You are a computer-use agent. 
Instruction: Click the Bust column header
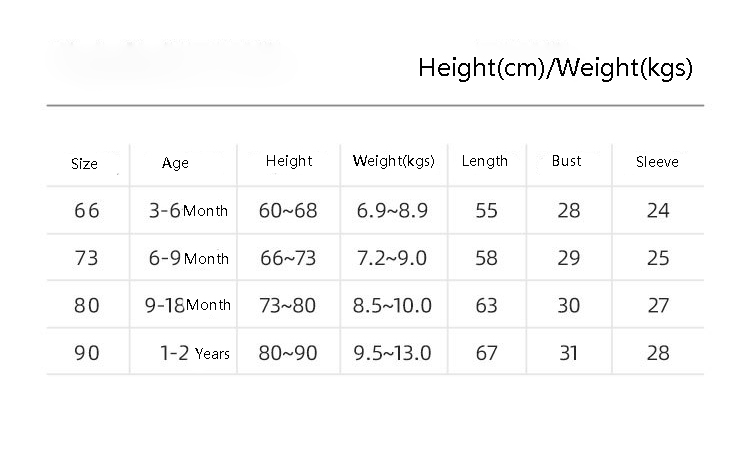tap(567, 161)
